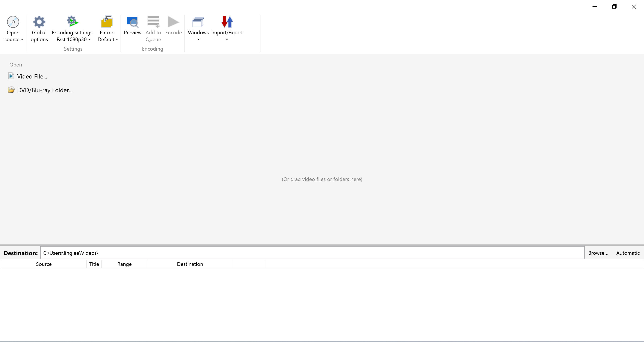
Task: Click the Range column header
Action: [x=124, y=264]
